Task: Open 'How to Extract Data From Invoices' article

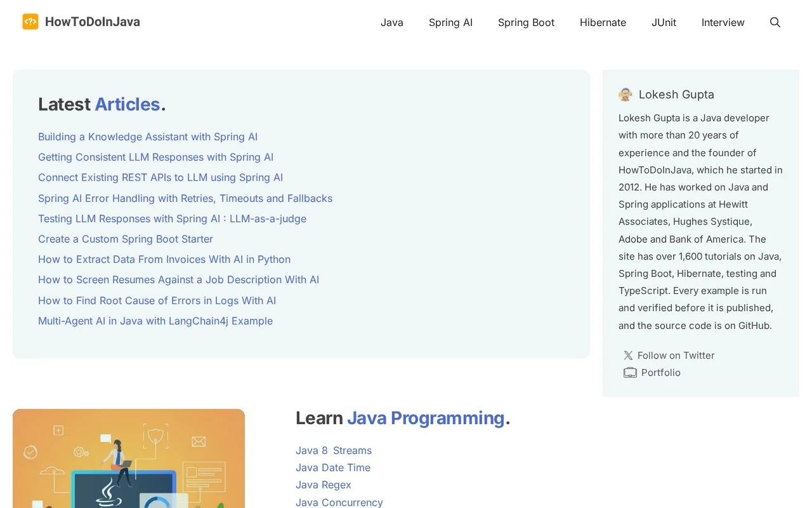Action: [164, 259]
